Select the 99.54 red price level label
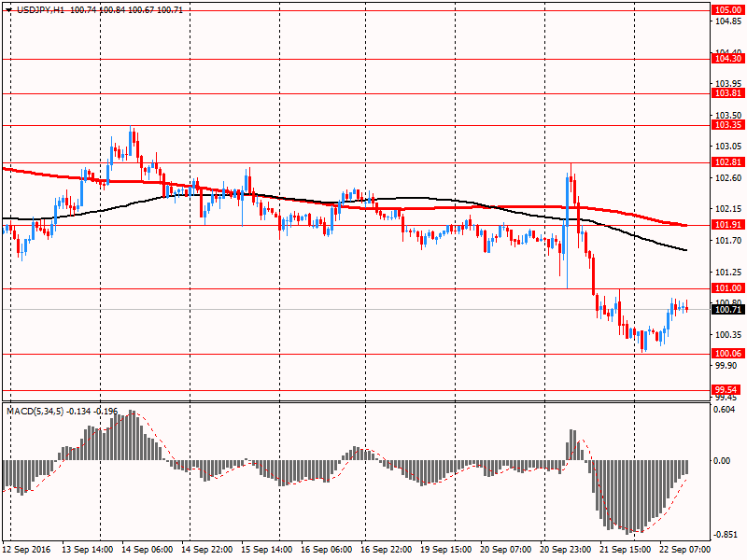 [x=726, y=389]
